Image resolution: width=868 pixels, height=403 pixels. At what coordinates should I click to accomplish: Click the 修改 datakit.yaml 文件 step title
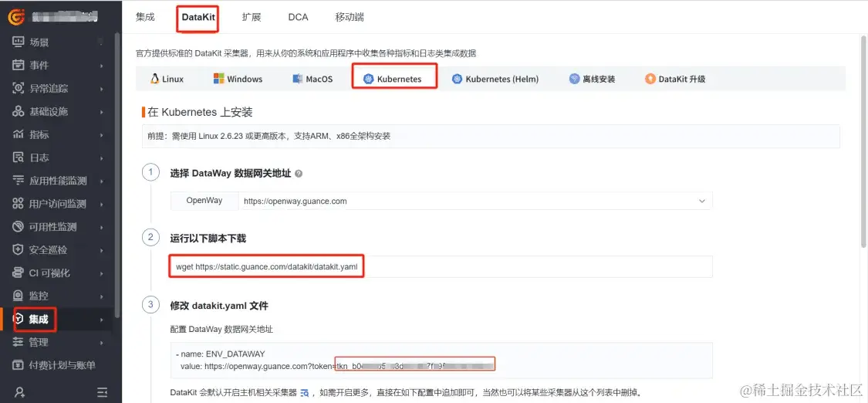pyautogui.click(x=219, y=306)
